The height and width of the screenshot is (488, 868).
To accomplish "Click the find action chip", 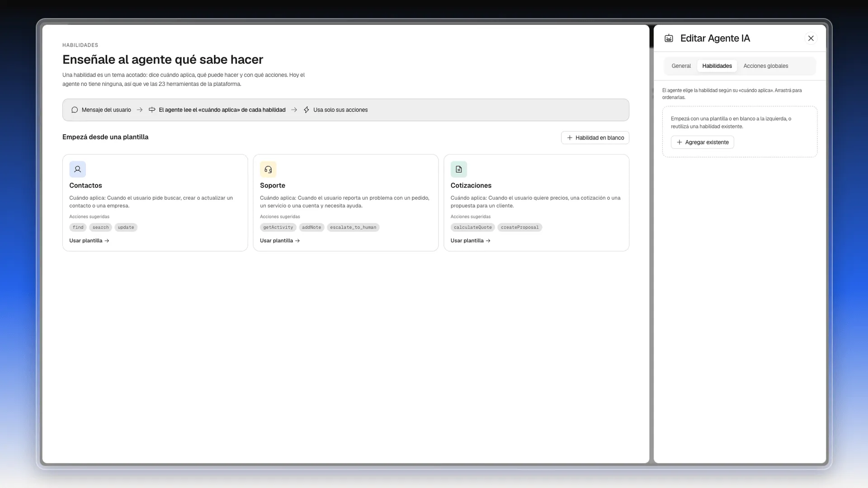I will coord(78,227).
